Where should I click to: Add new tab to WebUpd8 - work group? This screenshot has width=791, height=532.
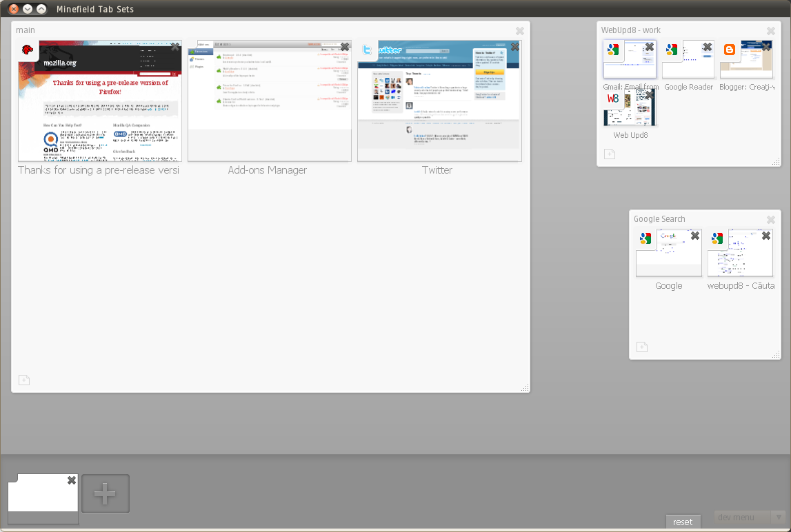click(x=610, y=154)
